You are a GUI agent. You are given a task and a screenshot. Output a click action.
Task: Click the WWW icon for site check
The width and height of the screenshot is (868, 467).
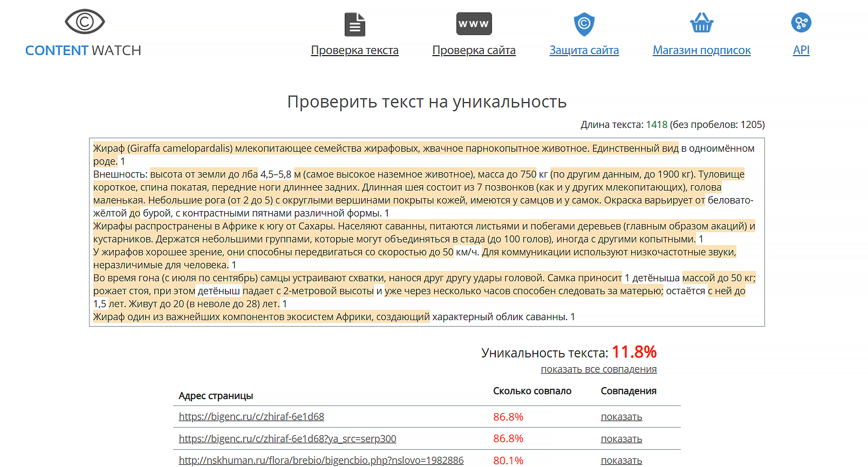point(474,24)
